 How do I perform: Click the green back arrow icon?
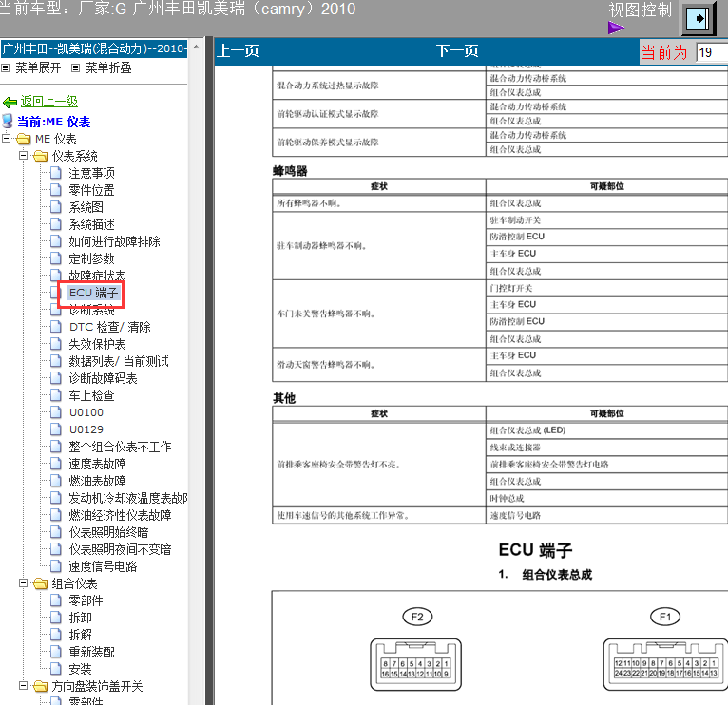(x=10, y=102)
